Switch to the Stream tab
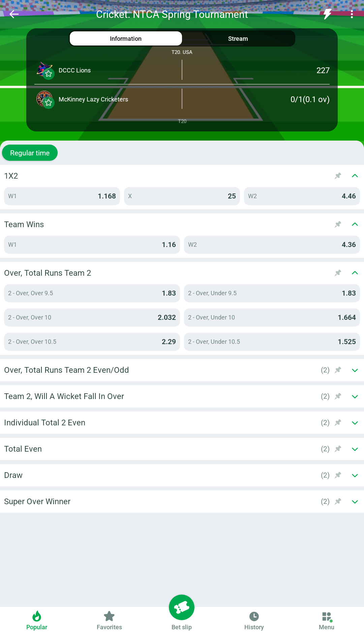The width and height of the screenshot is (364, 635). click(x=238, y=39)
